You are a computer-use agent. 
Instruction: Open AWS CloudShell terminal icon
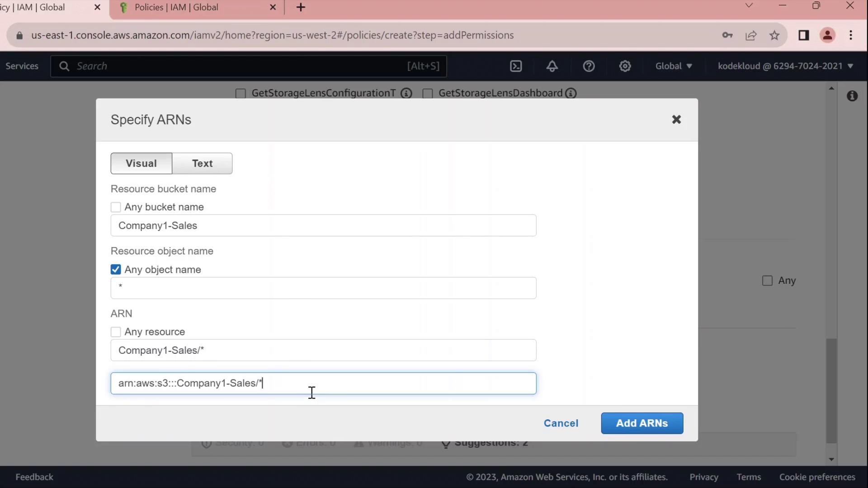click(516, 66)
